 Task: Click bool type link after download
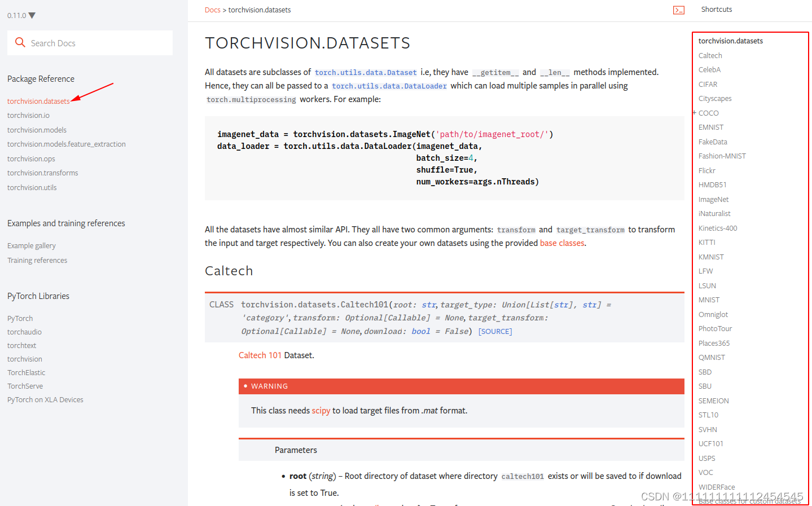pyautogui.click(x=421, y=332)
